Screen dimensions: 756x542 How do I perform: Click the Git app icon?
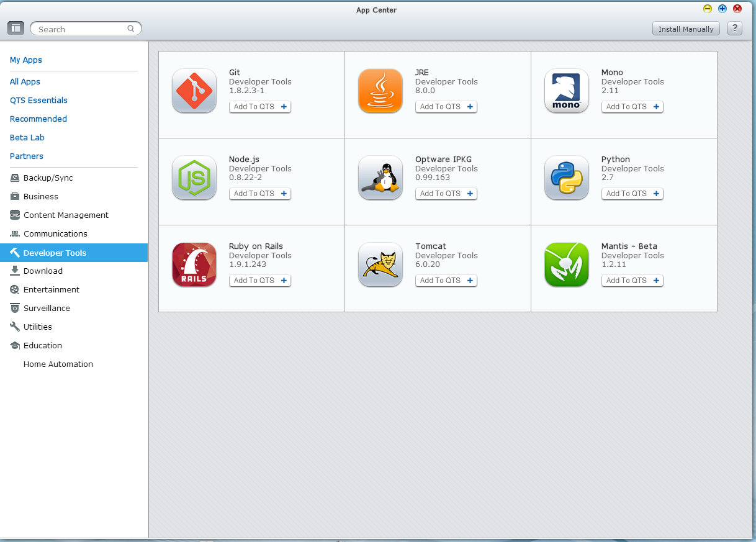point(194,91)
